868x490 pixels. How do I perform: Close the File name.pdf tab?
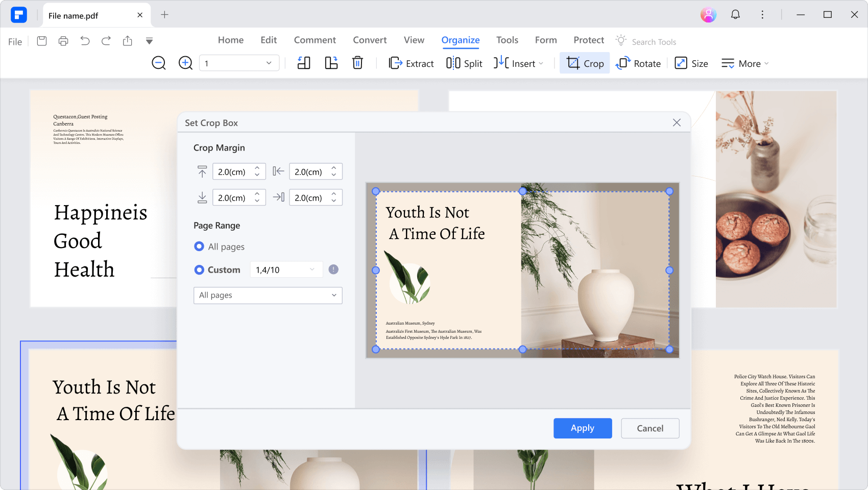(x=140, y=15)
